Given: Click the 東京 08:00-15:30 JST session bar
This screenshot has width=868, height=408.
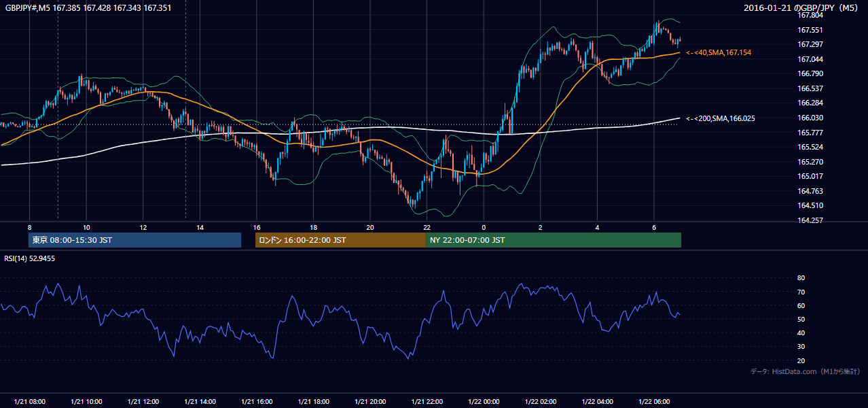Looking at the screenshot, I should pyautogui.click(x=135, y=240).
